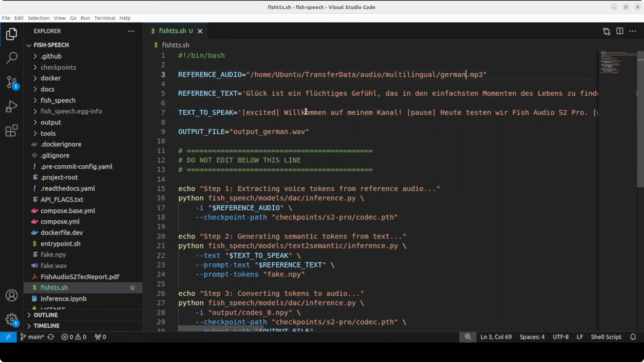The width and height of the screenshot is (644, 362).
Task: Split the editor to the right
Action: (x=619, y=31)
